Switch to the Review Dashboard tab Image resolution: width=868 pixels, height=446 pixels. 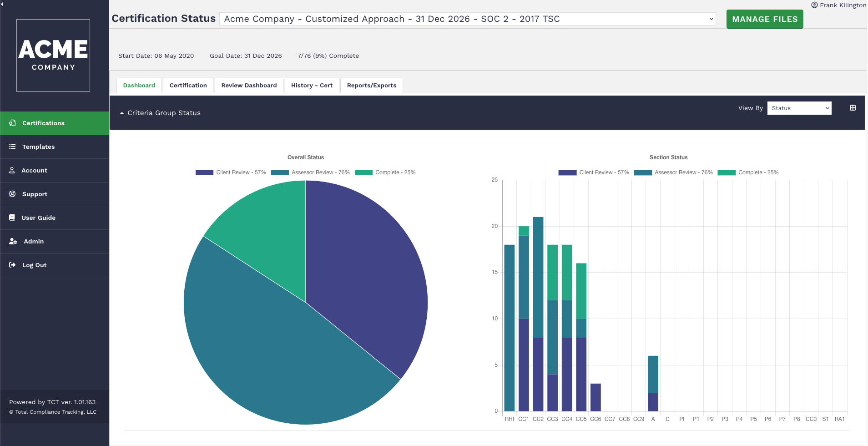[x=249, y=86]
